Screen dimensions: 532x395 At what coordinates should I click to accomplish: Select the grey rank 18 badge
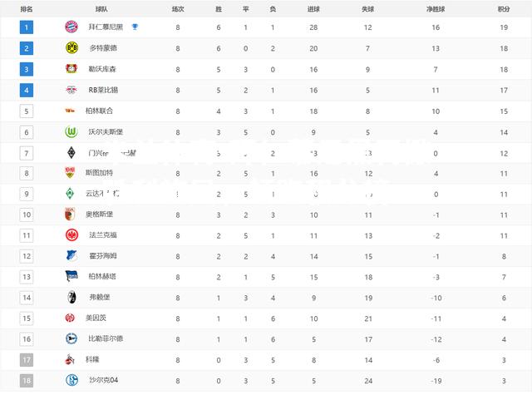27,380
